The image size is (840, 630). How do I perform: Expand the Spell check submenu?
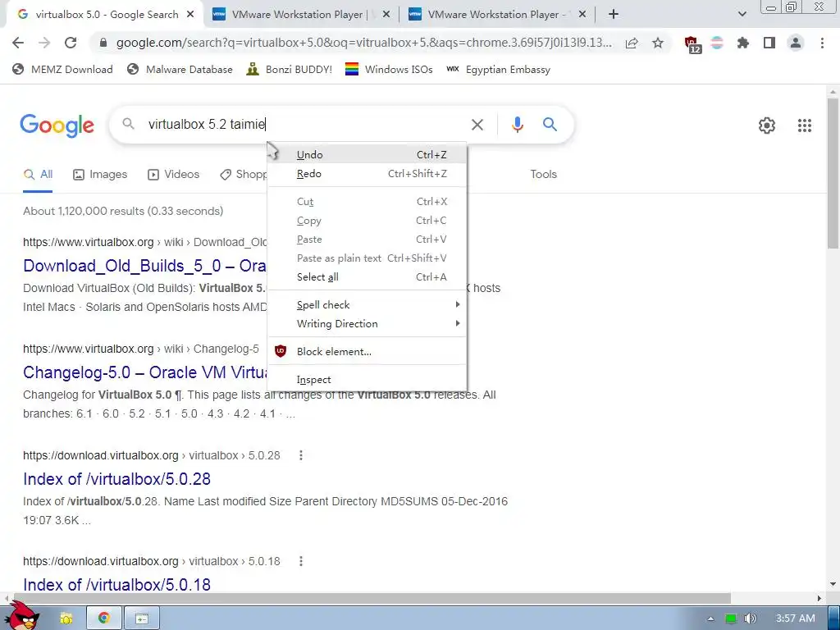(367, 305)
